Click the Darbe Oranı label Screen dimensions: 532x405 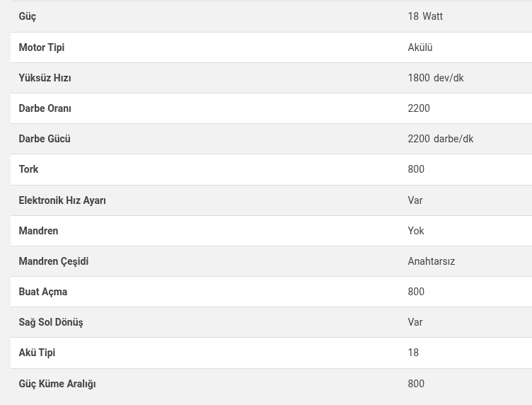tap(45, 108)
